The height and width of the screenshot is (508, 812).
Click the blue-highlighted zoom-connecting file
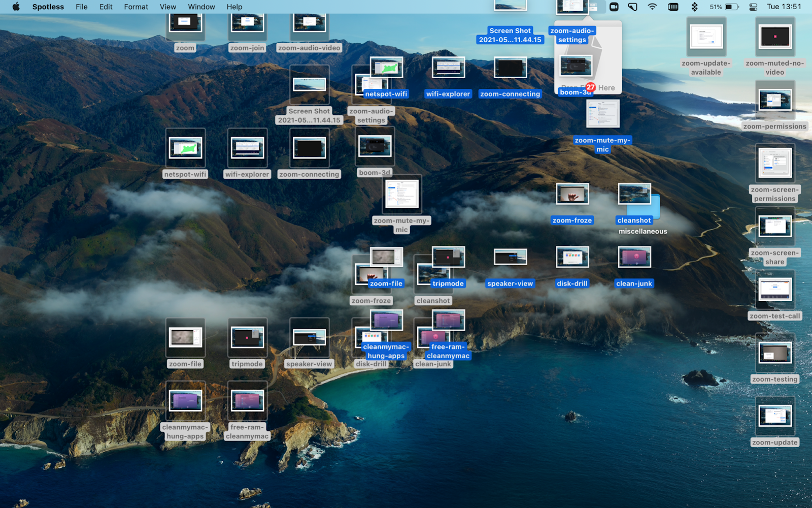tap(510, 68)
